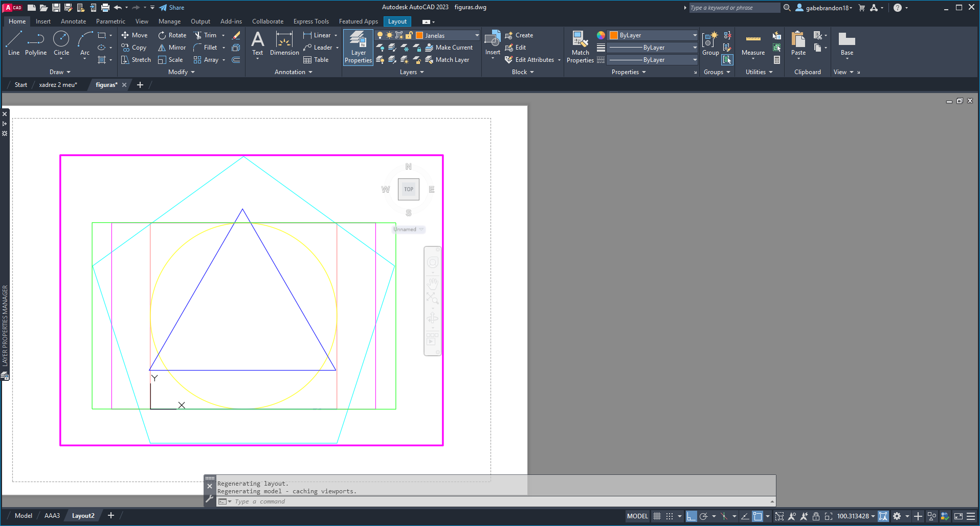Select the Line drawing tool
980x526 pixels.
click(13, 43)
